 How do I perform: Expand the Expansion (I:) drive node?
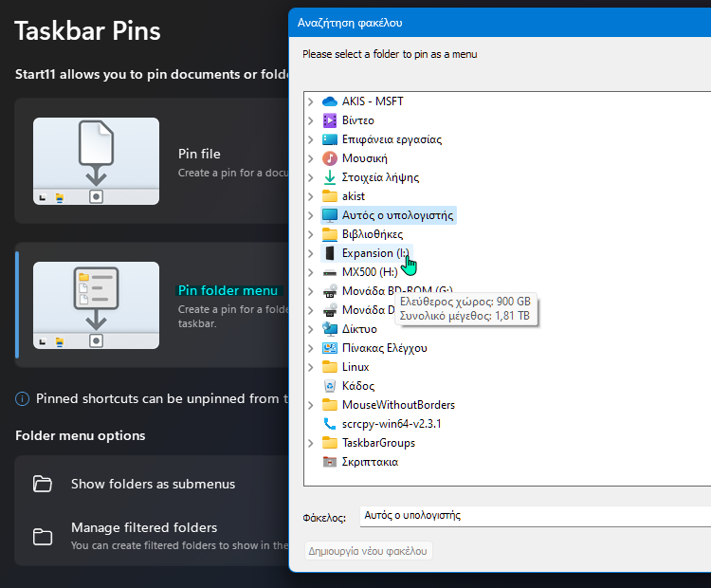tap(311, 253)
